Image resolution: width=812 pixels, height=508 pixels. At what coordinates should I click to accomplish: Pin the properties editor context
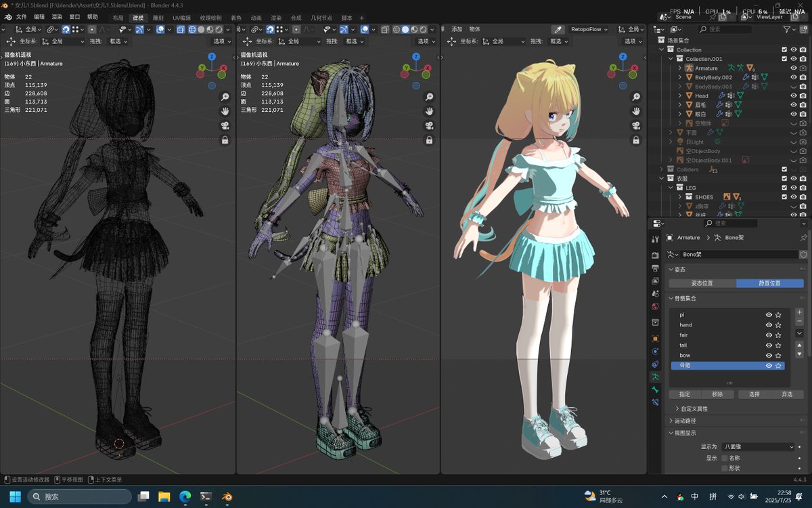[803, 238]
